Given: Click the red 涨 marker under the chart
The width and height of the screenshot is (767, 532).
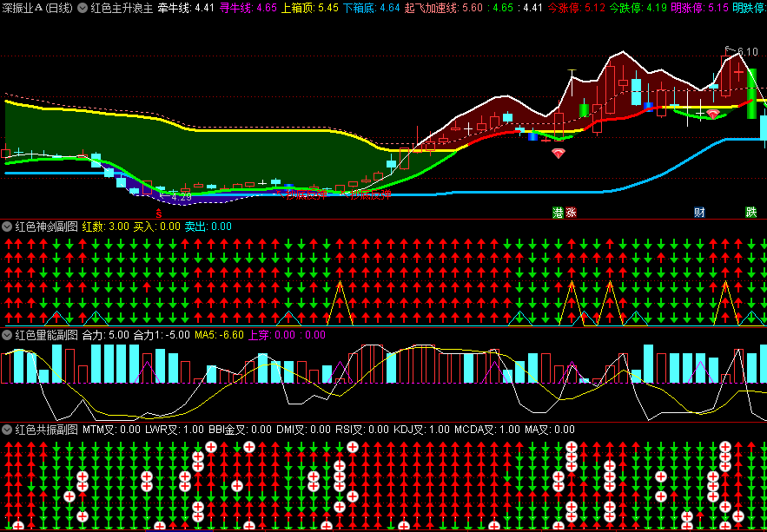Looking at the screenshot, I should pos(571,213).
